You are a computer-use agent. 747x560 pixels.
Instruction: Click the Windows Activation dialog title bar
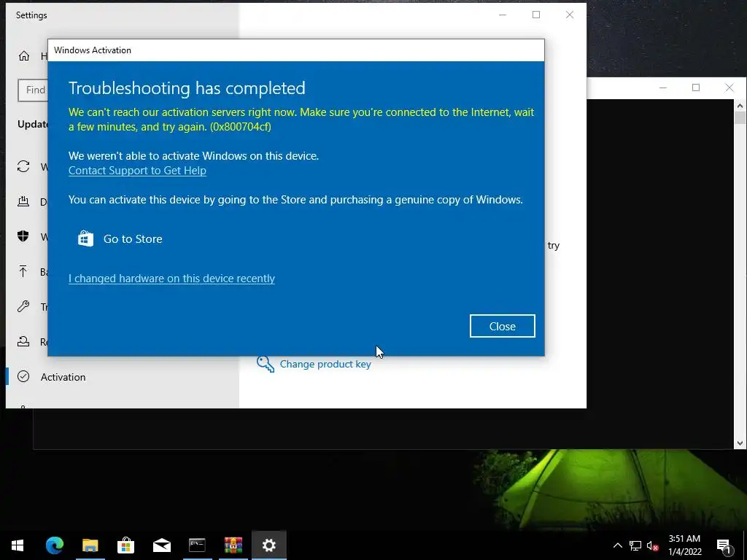coord(296,50)
